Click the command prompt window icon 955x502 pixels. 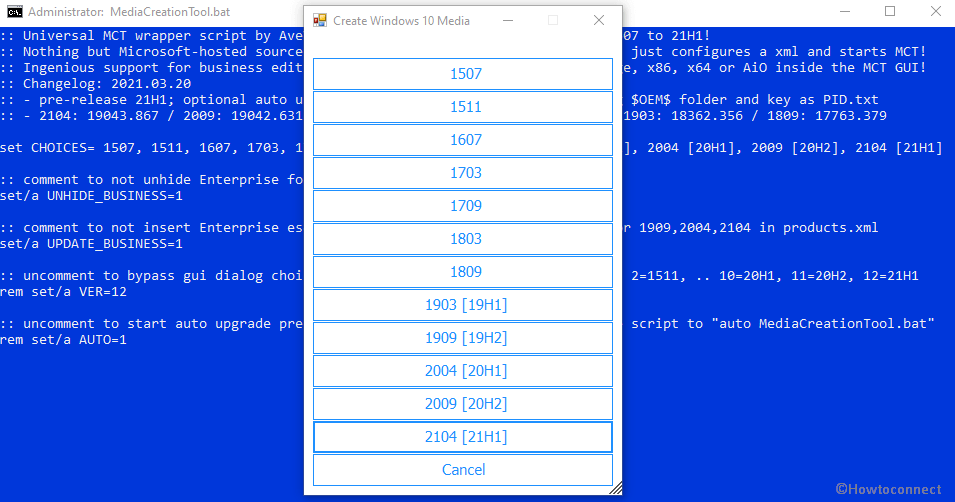point(15,12)
